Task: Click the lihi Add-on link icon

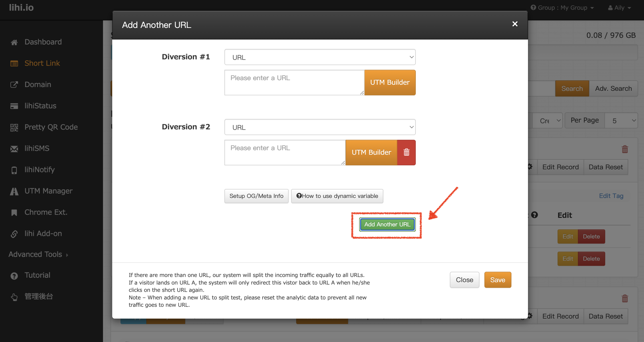Action: coord(14,234)
